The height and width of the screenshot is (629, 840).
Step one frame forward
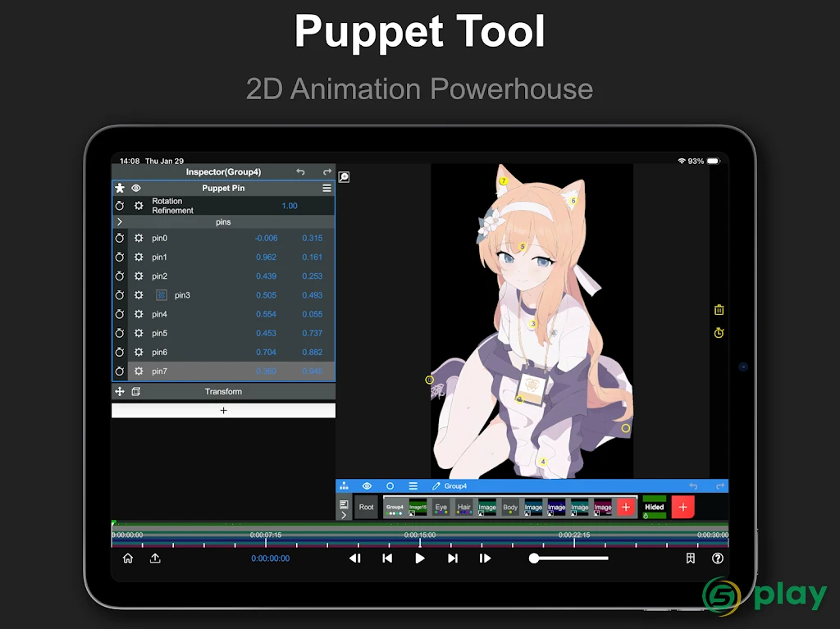[485, 558]
